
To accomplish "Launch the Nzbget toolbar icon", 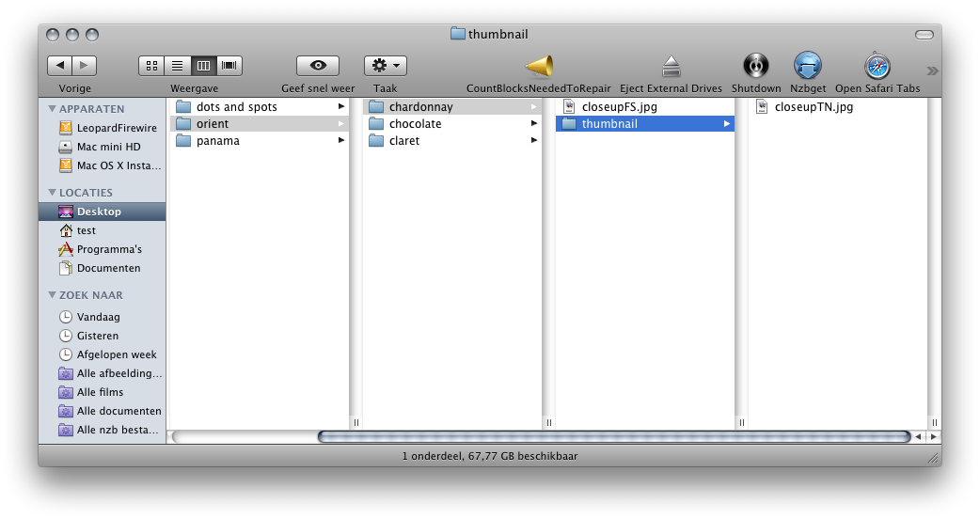I will click(808, 66).
